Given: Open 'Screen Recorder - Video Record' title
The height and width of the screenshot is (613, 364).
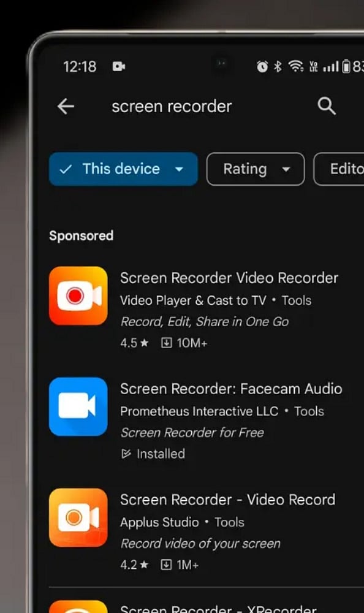Looking at the screenshot, I should pyautogui.click(x=227, y=500).
